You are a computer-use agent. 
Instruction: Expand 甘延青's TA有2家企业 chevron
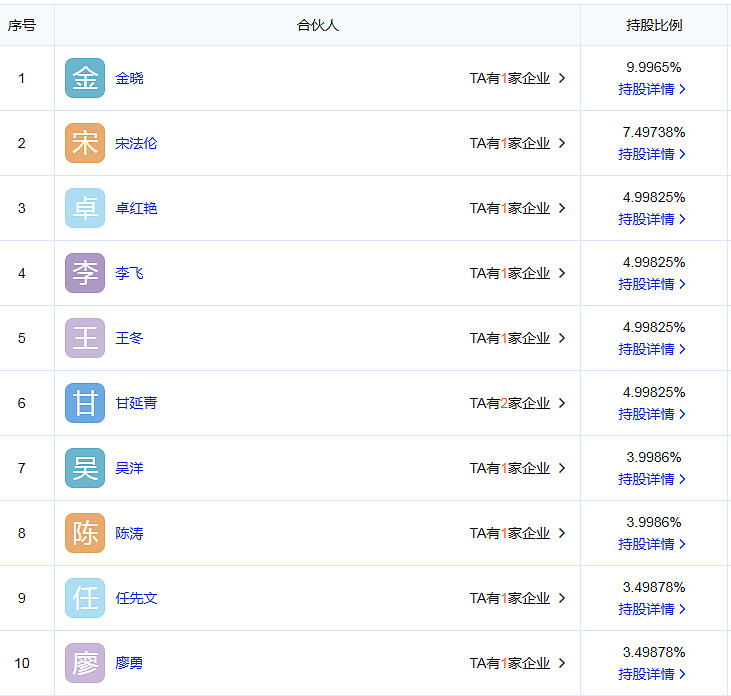(562, 403)
